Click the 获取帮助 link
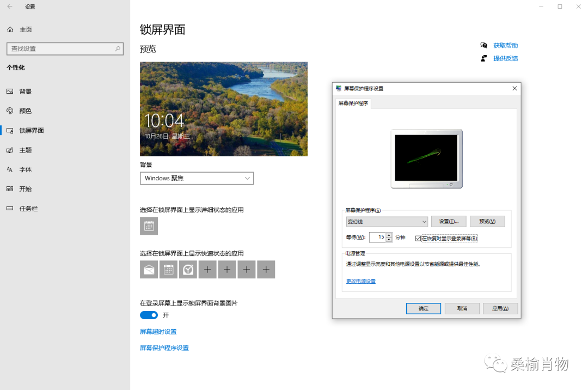588x390 pixels. pos(505,45)
